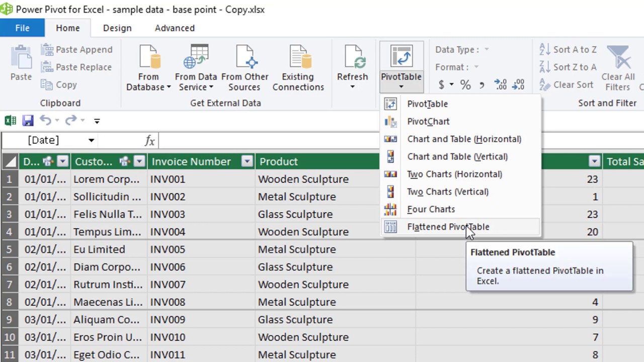Image resolution: width=644 pixels, height=362 pixels.
Task: Select the Home tab
Action: pos(67,28)
